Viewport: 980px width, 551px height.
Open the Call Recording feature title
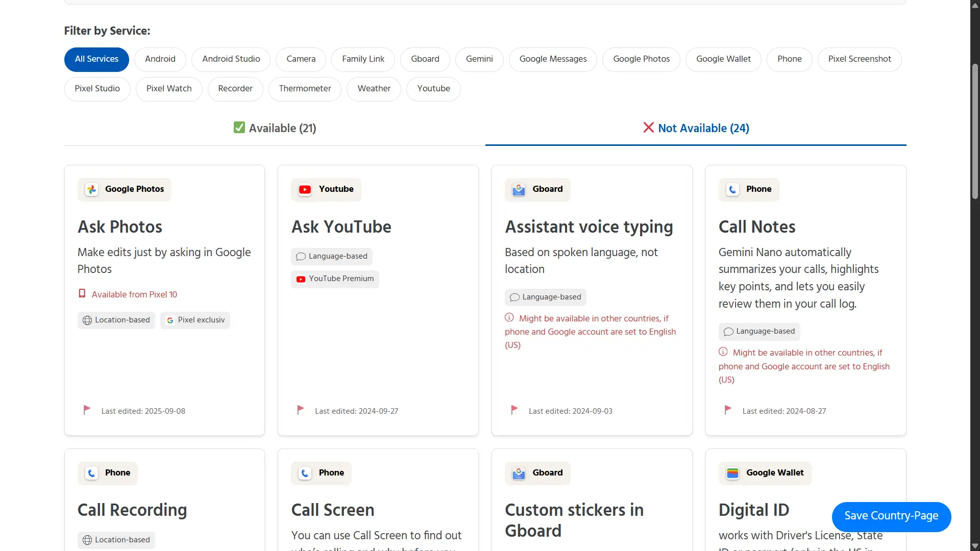point(132,510)
